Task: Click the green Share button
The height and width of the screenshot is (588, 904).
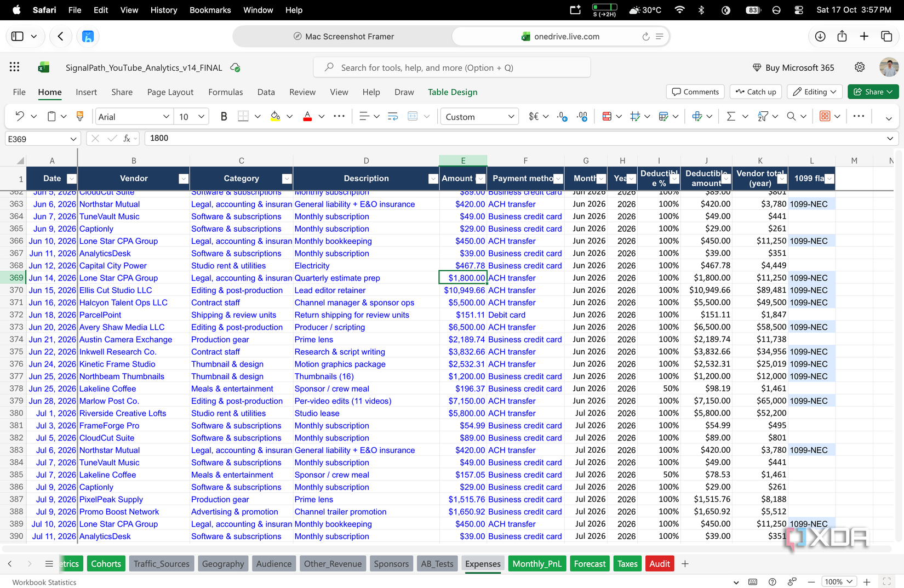Action: click(x=873, y=92)
